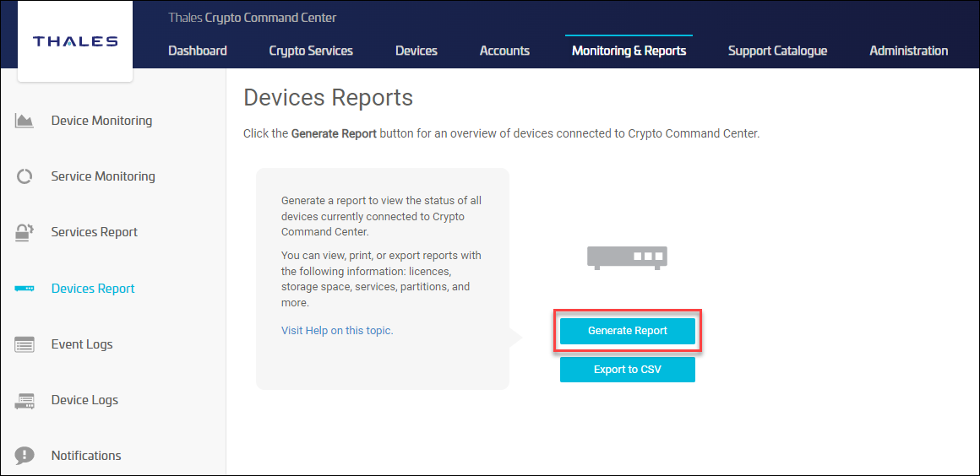980x476 pixels.
Task: Click the Event Logs list icon
Action: [24, 344]
